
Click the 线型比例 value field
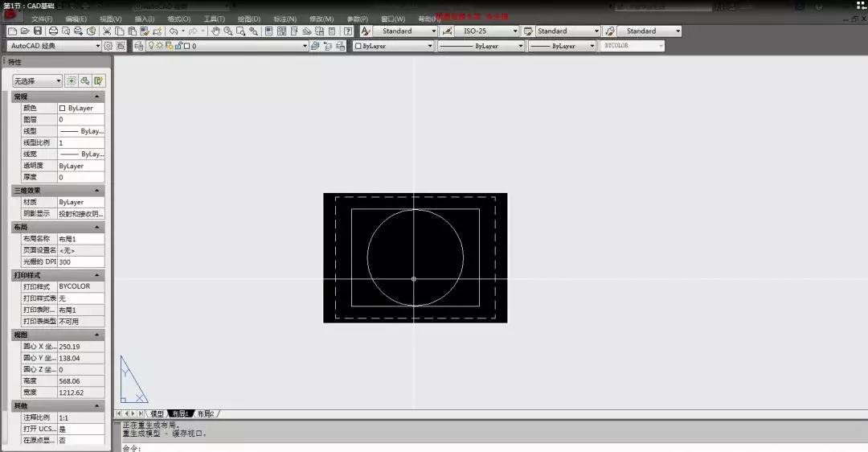tap(81, 143)
